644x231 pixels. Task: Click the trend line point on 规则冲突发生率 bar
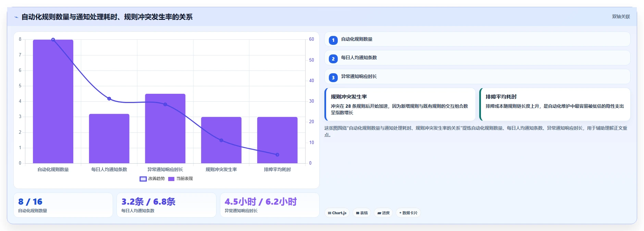coord(221,140)
